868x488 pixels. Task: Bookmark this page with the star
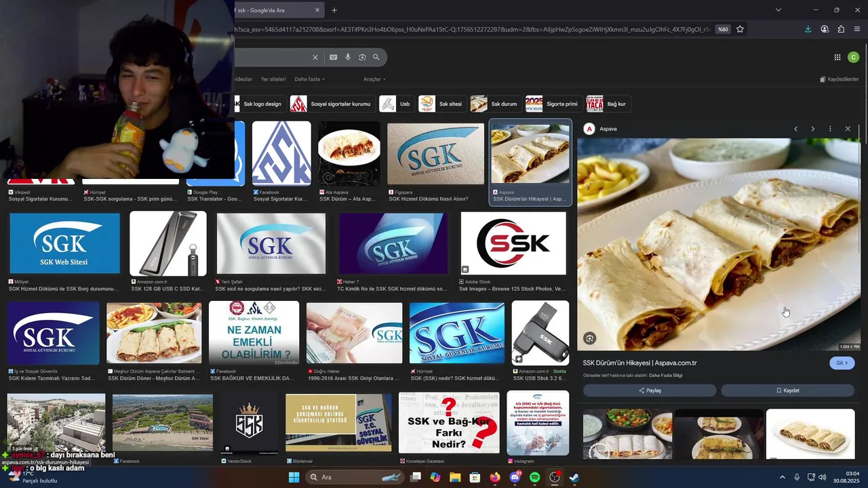pyautogui.click(x=740, y=29)
